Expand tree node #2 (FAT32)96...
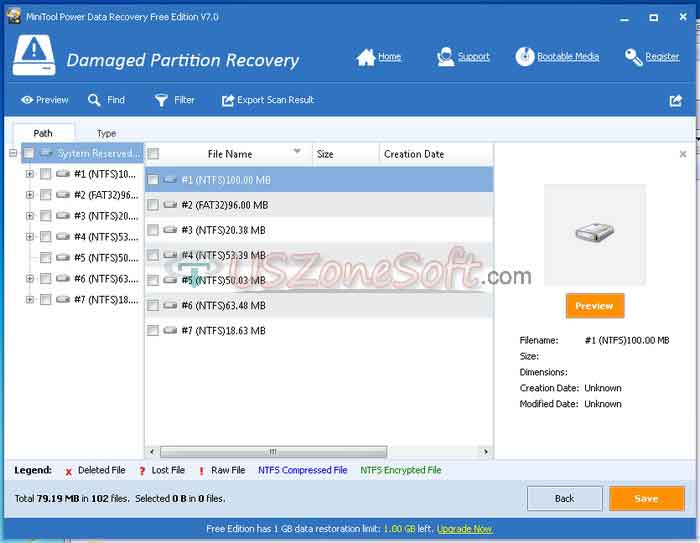 point(29,195)
